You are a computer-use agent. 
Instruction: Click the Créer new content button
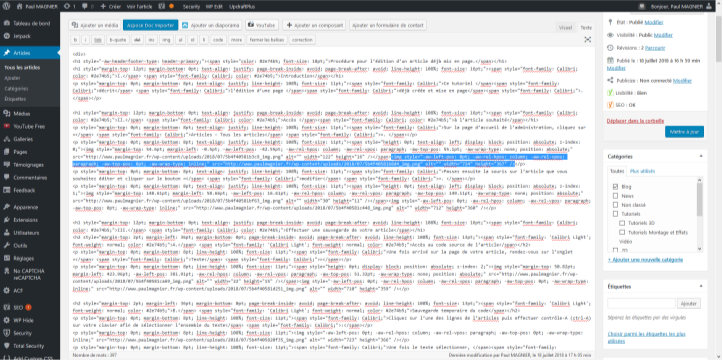[x=111, y=6]
